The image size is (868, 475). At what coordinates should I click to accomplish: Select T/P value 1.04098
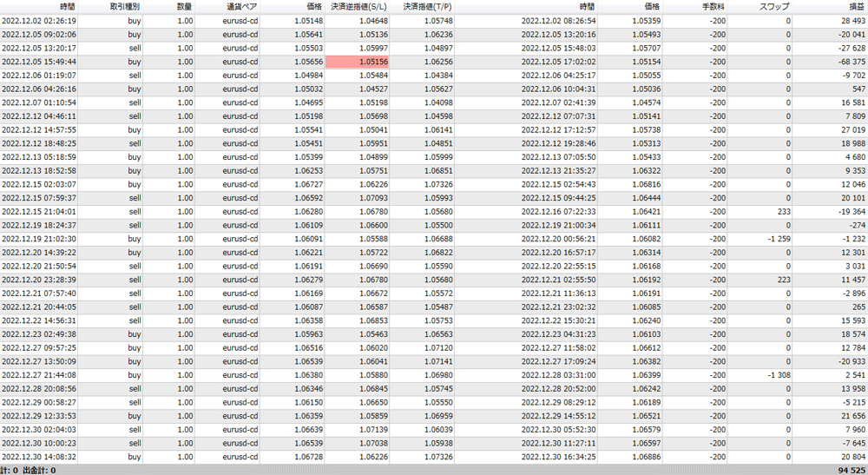tap(438, 102)
